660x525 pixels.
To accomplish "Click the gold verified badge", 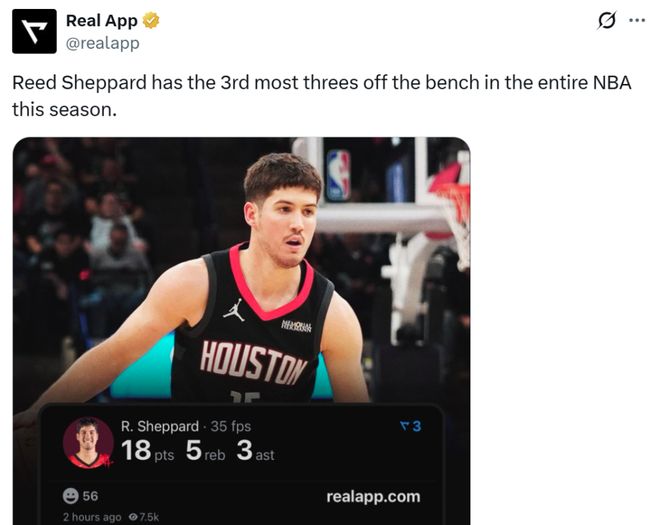I will 151,21.
